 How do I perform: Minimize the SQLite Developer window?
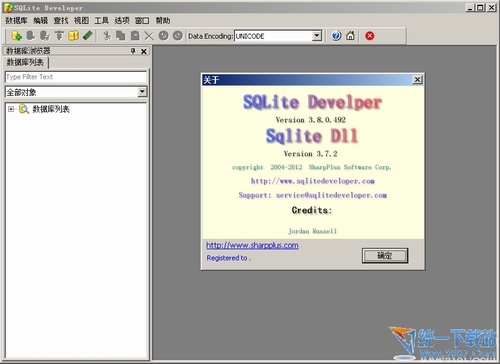coord(470,7)
